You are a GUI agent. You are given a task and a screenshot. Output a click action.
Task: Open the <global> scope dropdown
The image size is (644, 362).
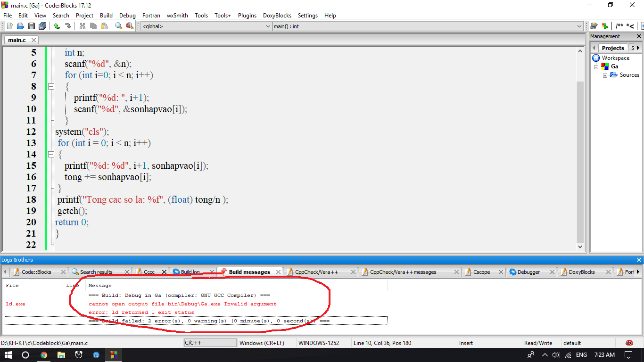[x=206, y=26]
